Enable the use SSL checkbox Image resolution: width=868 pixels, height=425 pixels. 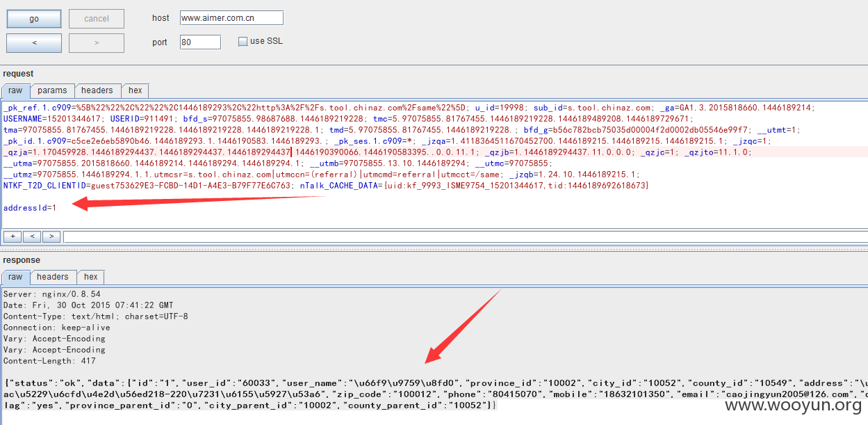(x=243, y=42)
